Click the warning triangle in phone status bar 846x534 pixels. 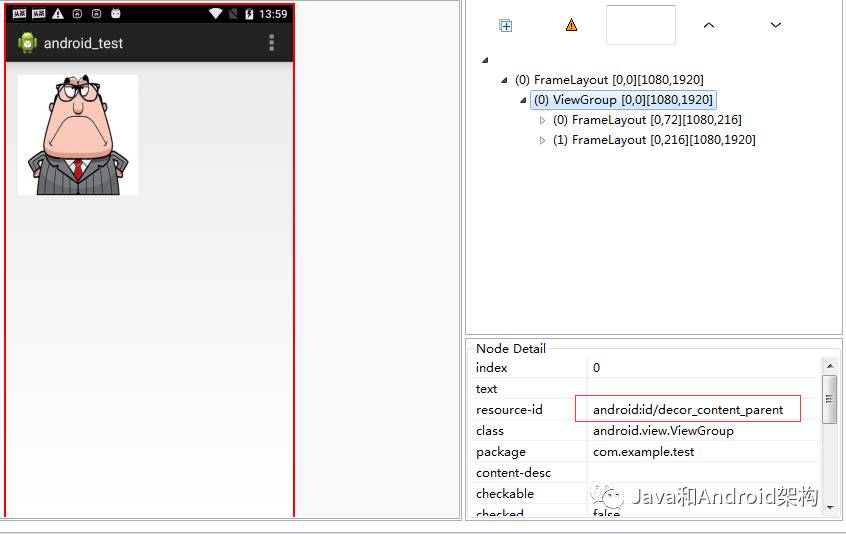(x=58, y=14)
